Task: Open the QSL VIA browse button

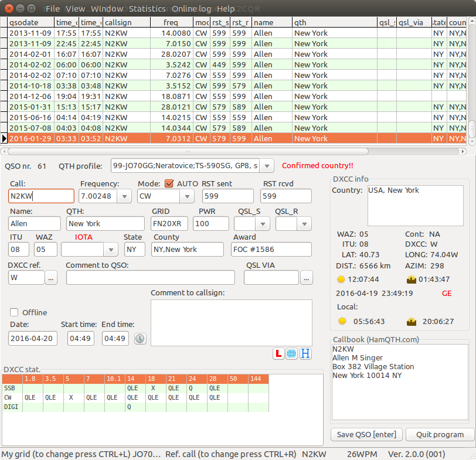Action: click(x=306, y=278)
